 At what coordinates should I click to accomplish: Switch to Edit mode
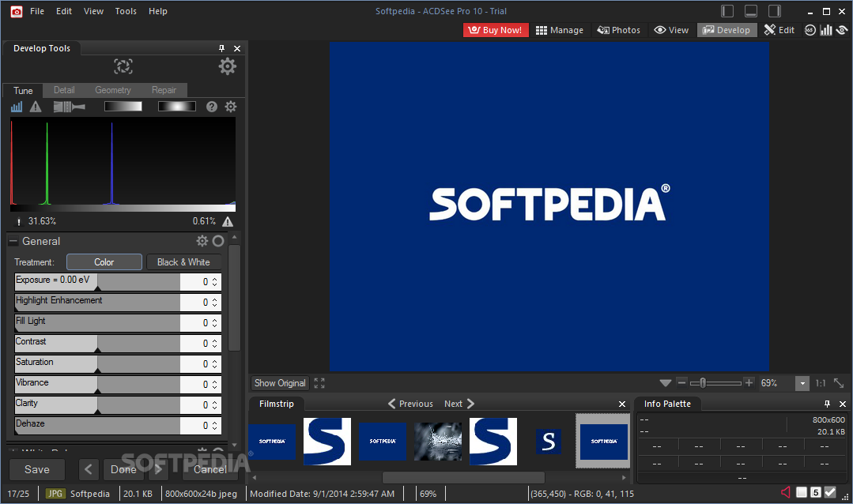click(779, 30)
